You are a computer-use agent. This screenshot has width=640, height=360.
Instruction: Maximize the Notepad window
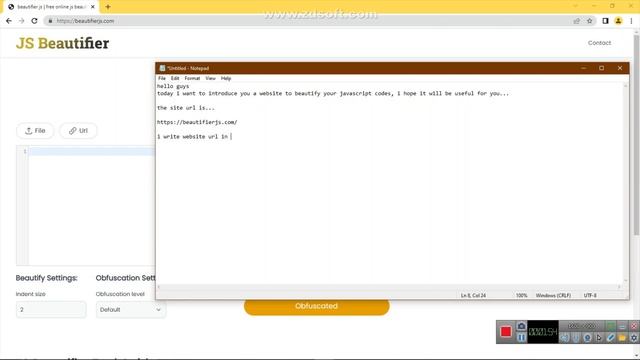602,68
